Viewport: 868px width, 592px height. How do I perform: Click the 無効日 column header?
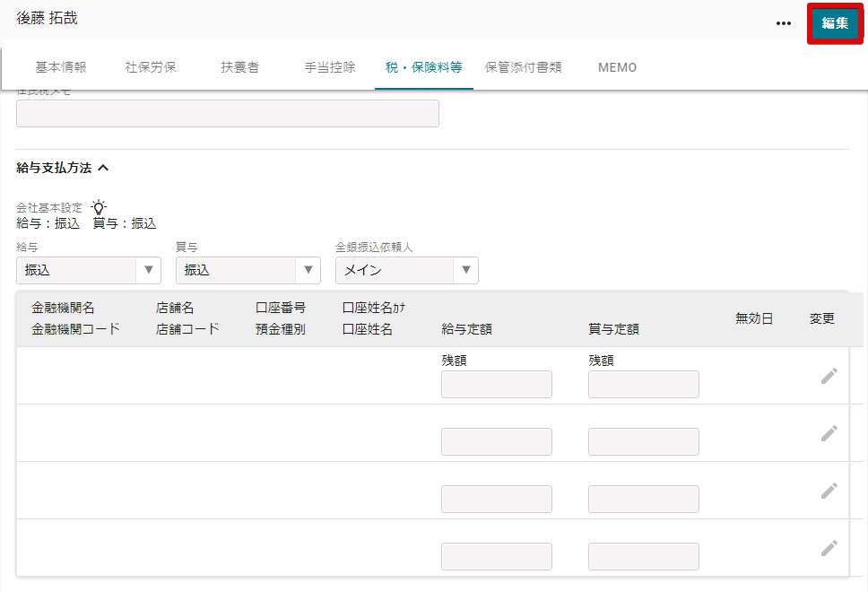pos(754,318)
